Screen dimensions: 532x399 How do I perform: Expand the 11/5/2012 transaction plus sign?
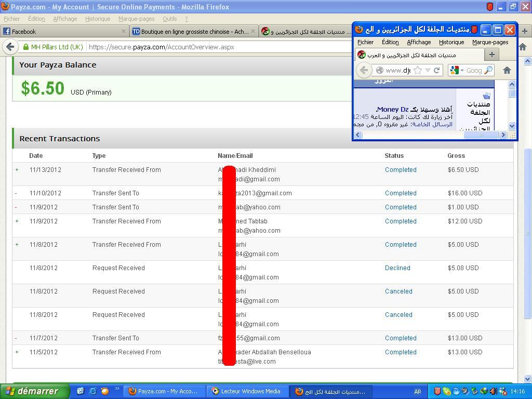17,352
